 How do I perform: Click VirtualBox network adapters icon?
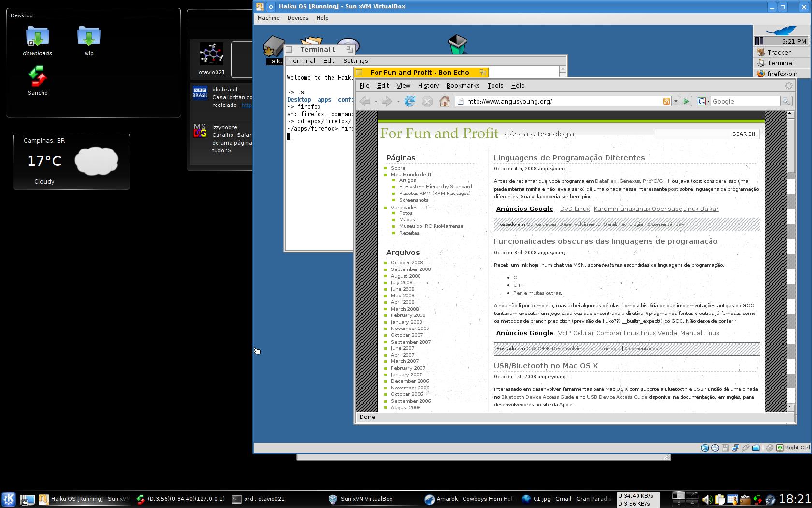[735, 448]
